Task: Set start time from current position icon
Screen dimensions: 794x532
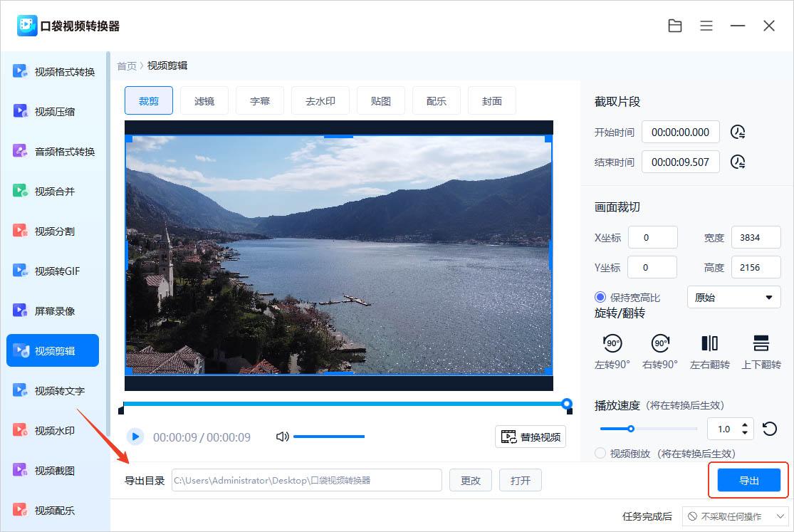Action: tap(738, 132)
